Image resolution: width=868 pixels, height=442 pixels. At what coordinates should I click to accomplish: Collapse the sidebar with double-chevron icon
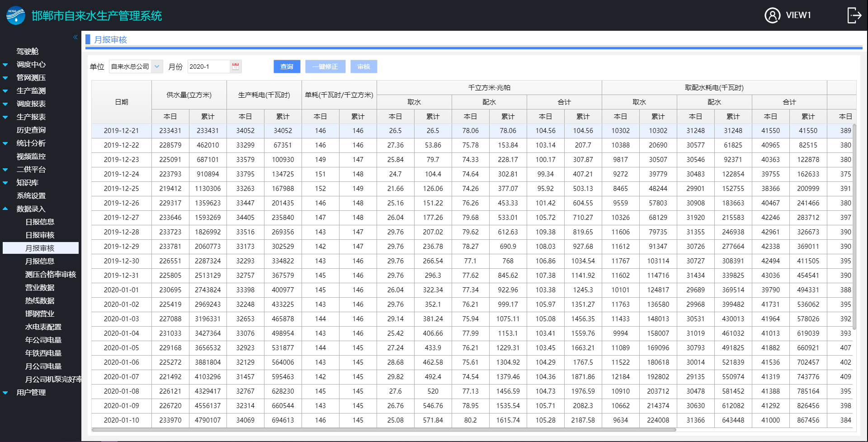coord(75,37)
